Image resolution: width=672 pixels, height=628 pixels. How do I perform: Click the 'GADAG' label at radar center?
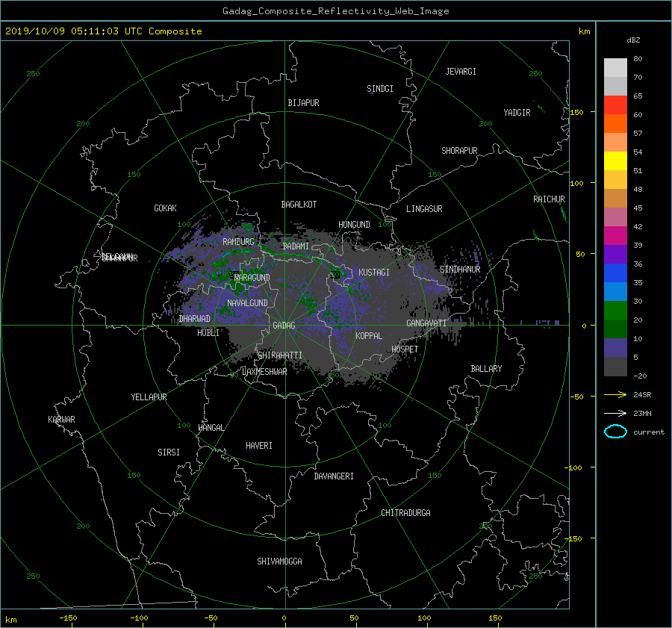coord(284,326)
